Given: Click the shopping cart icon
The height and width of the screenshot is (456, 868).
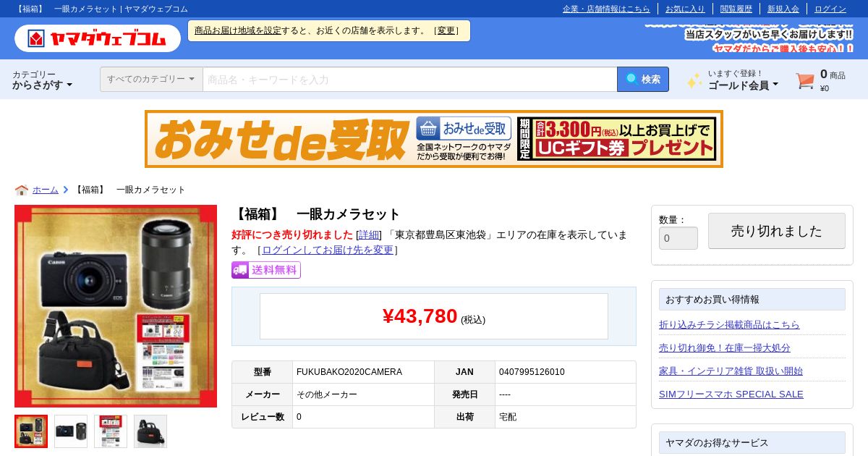Looking at the screenshot, I should pyautogui.click(x=805, y=80).
